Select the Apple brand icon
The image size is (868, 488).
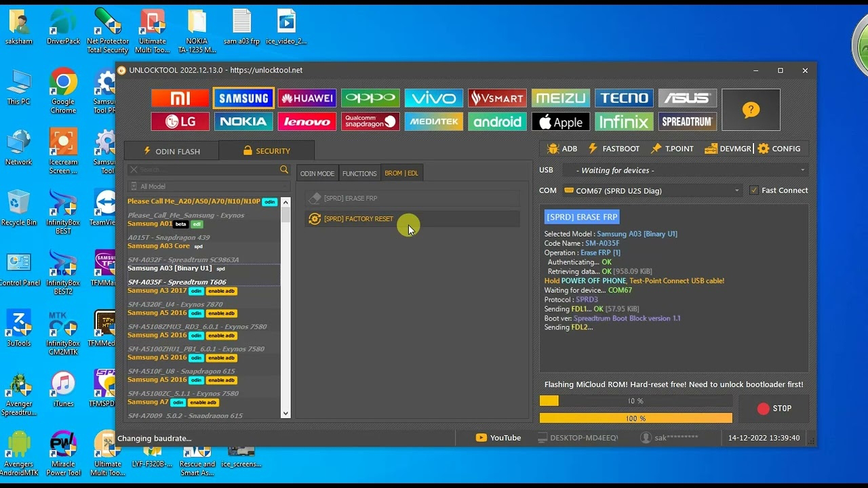click(x=561, y=121)
